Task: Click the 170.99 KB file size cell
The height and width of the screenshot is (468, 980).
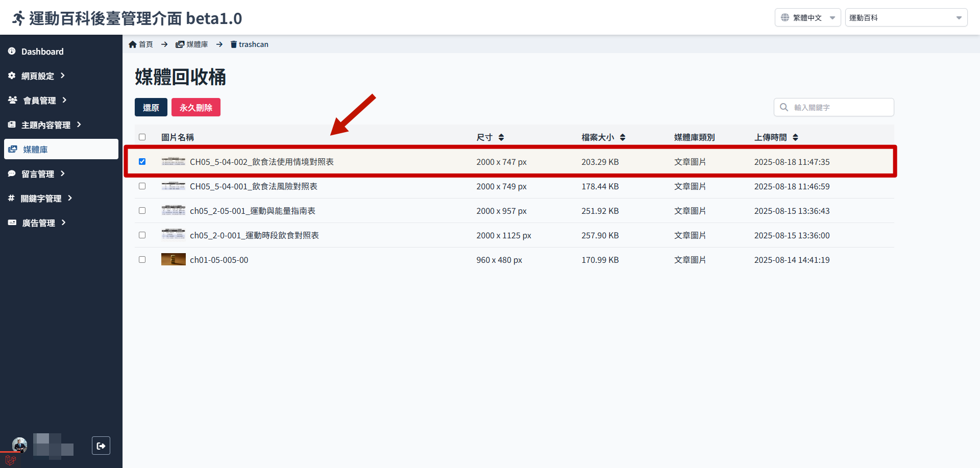Action: [600, 260]
